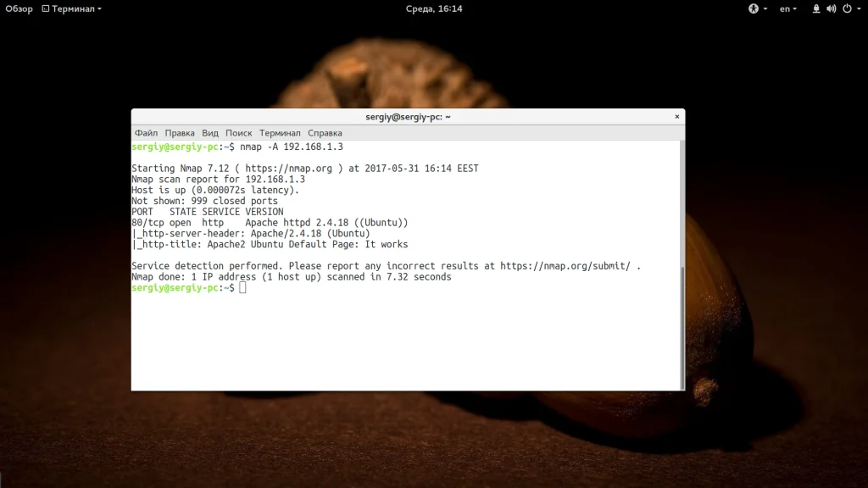Click the 'Not shown: 999 closed ports' line
The width and height of the screenshot is (868, 488).
click(204, 201)
